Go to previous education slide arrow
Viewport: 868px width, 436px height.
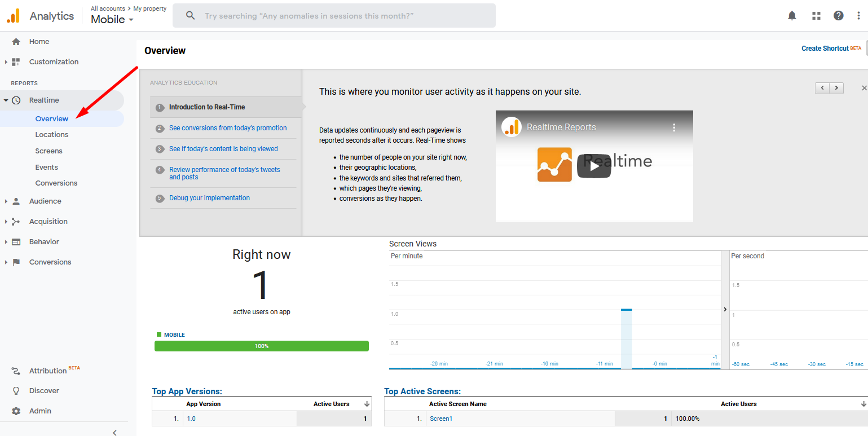click(x=822, y=88)
